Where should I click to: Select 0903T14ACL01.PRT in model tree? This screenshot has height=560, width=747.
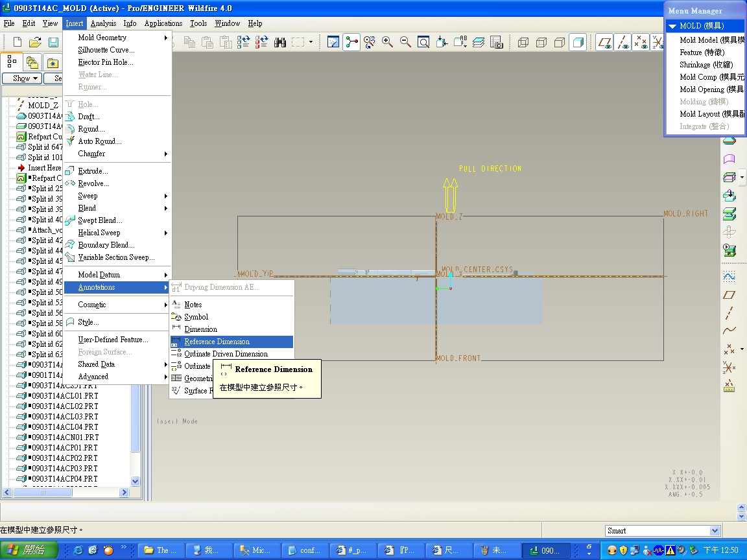[x=65, y=396]
